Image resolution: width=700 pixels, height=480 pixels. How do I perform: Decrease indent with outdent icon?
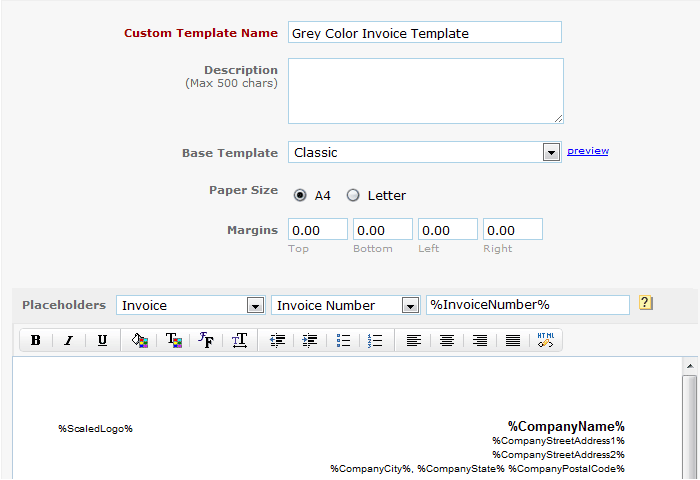(x=277, y=341)
